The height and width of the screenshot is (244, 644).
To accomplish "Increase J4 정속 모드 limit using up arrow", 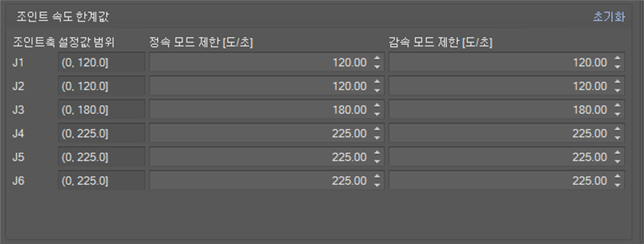I will tap(377, 130).
